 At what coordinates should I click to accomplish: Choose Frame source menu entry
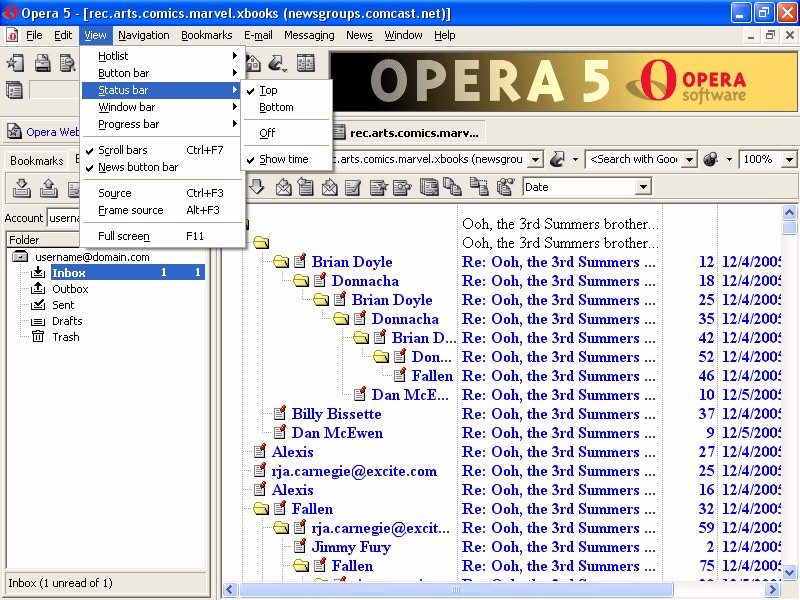(x=162, y=210)
